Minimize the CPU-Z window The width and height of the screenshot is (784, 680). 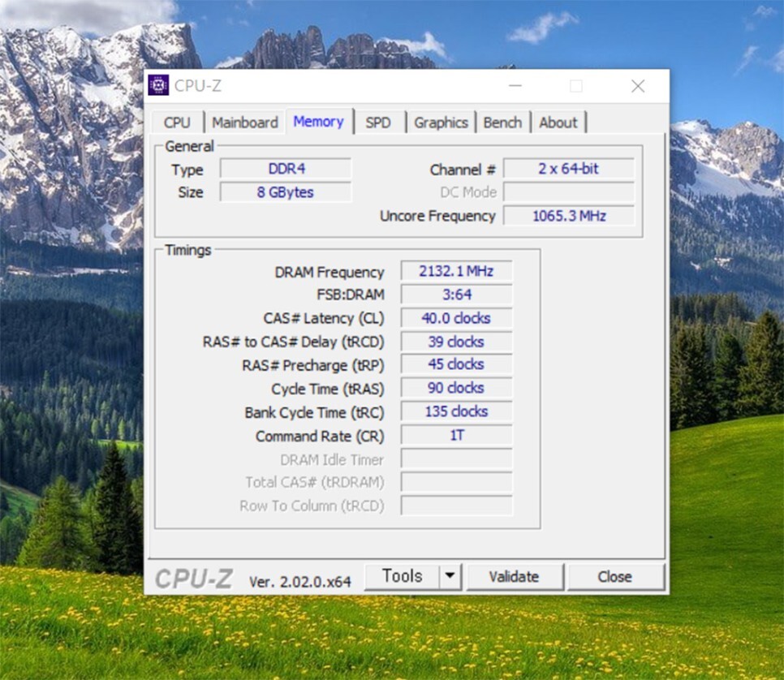point(515,86)
